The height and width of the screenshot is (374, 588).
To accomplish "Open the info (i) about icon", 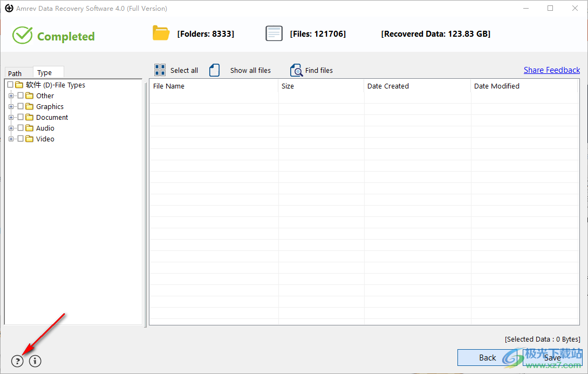I will click(x=35, y=361).
